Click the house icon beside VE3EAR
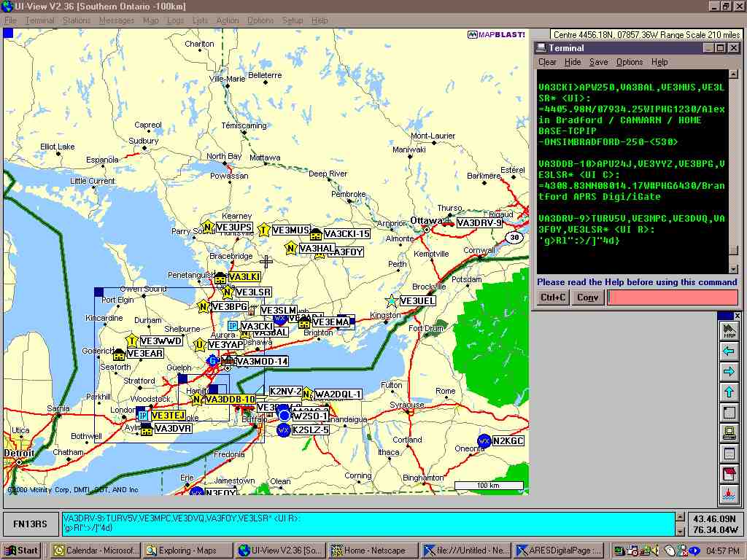747x560 pixels. (119, 354)
